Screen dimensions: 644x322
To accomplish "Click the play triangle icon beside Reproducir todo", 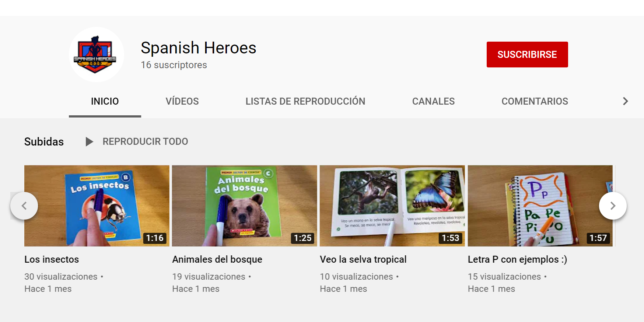I will click(x=89, y=141).
